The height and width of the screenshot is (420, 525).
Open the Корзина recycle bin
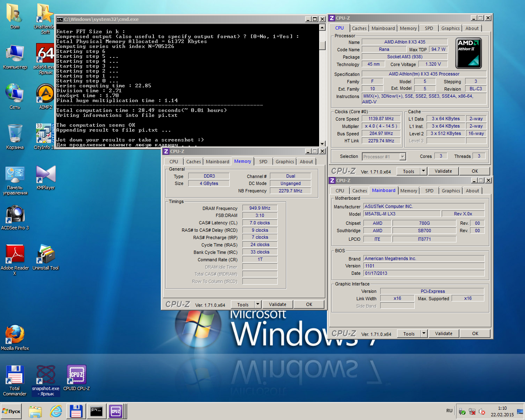point(15,137)
